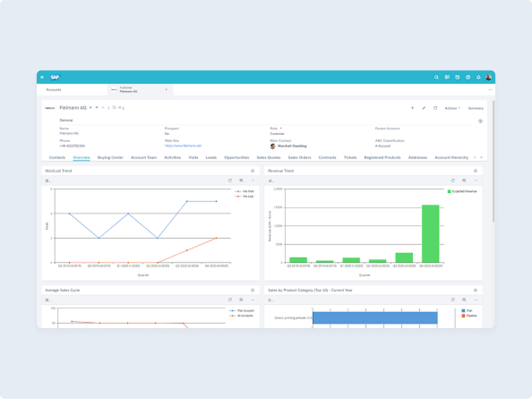Viewport: 532px width, 399px height.
Task: Open settings gear of General section
Action: [480, 121]
